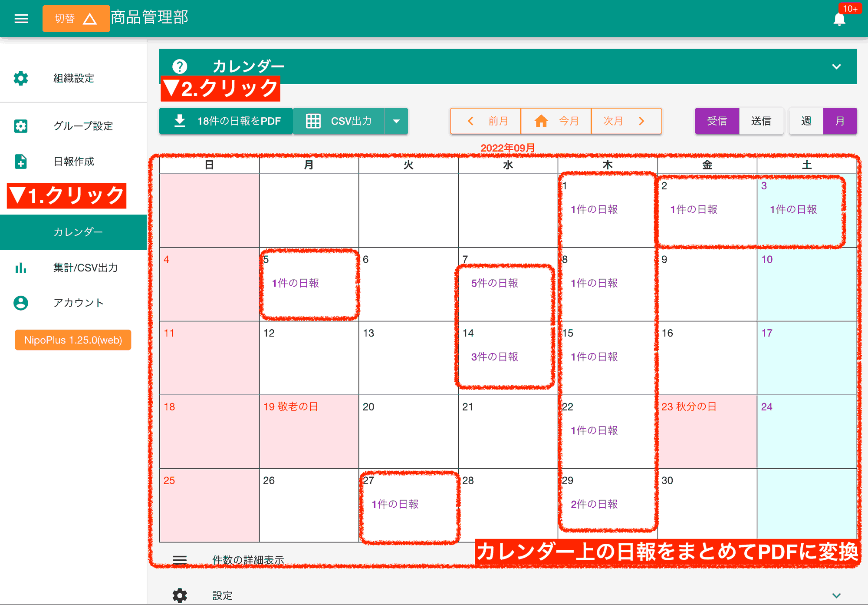Click the download icon on the PDF button

pos(179,121)
